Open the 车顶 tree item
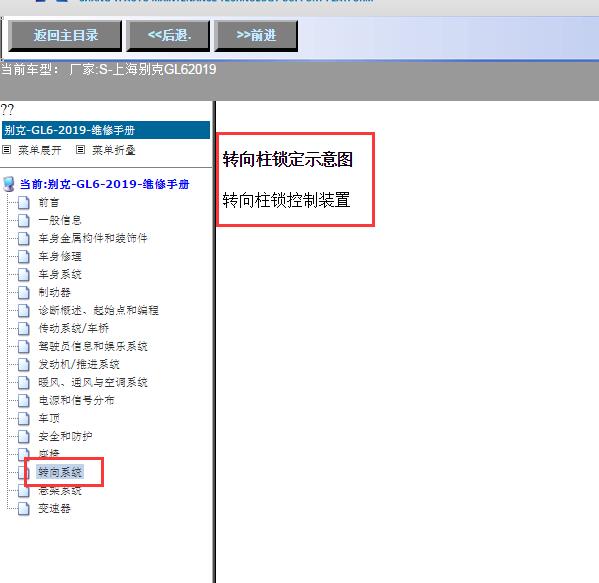Screen dimensions: 599x583 coord(49,418)
